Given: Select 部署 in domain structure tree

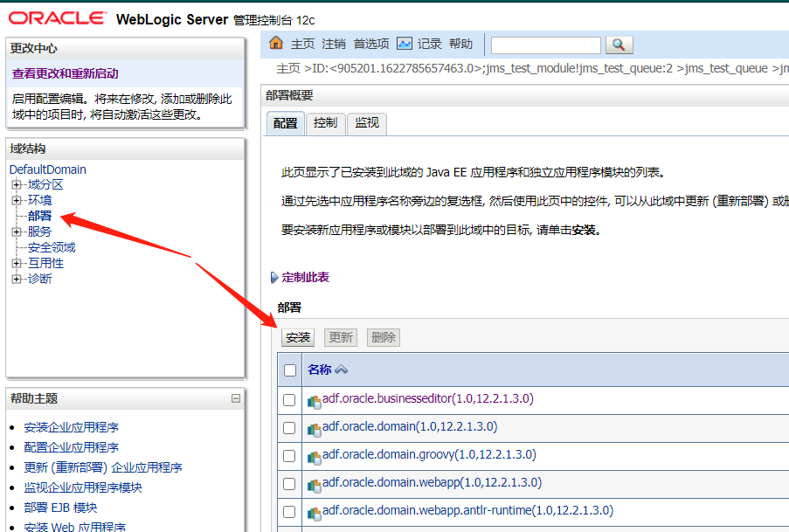Looking at the screenshot, I should tap(39, 216).
